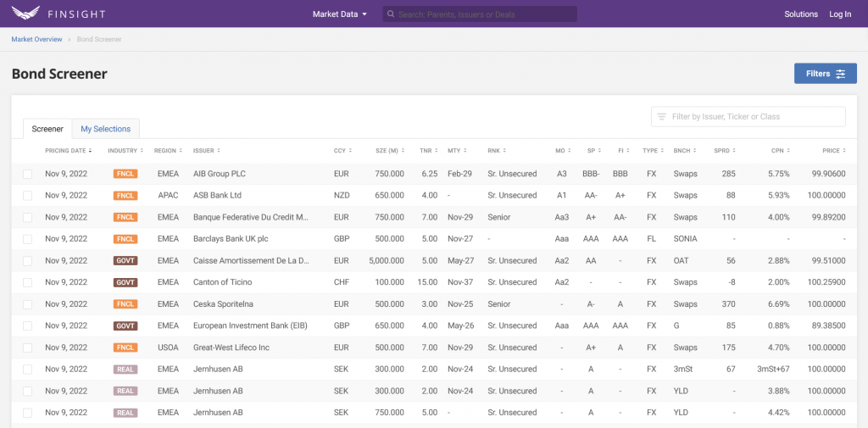868x428 pixels.
Task: Select the Ceska Sporitelna row checkbox
Action: [28, 304]
